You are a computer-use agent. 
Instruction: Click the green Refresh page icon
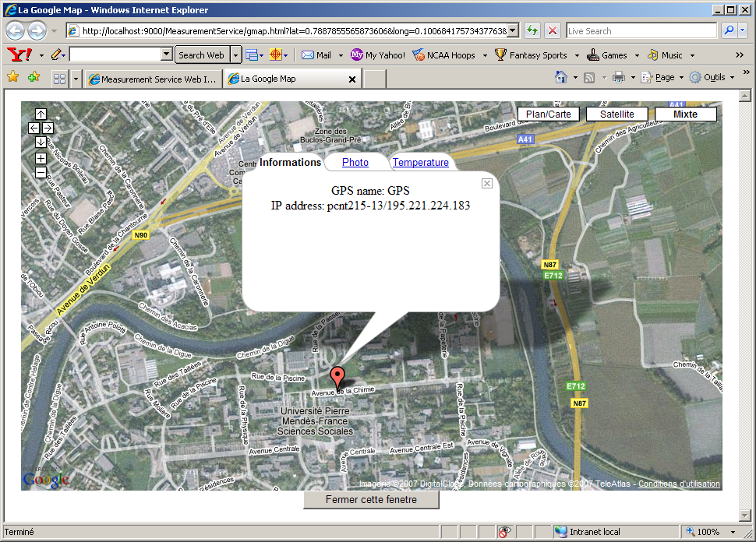click(532, 31)
